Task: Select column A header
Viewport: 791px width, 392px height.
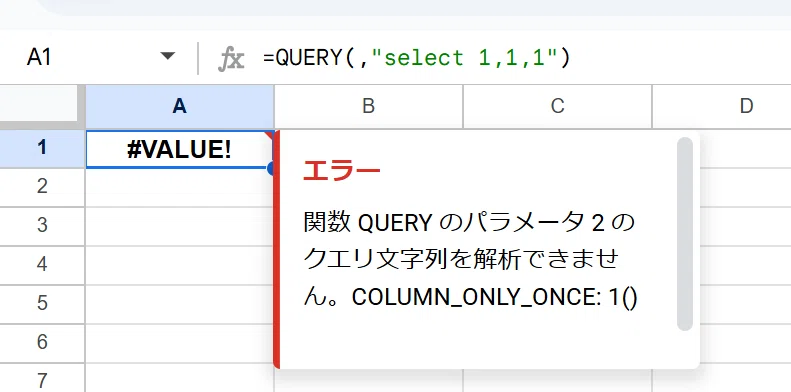Action: click(180, 106)
